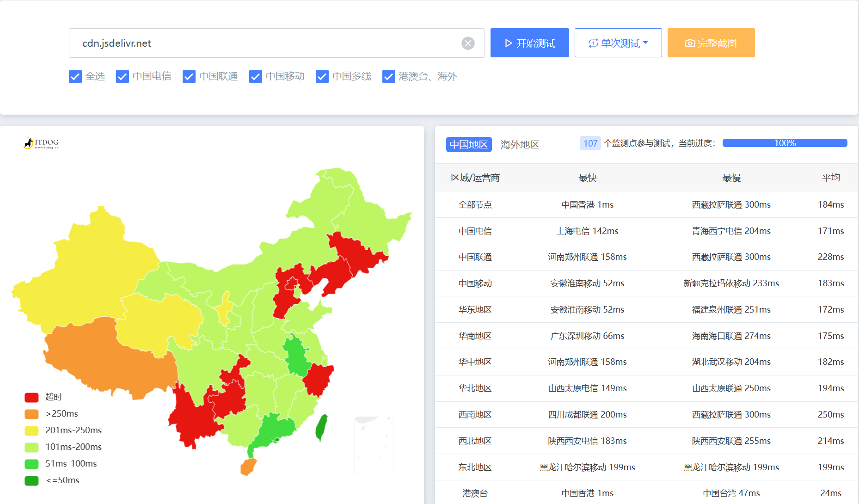Viewport: 859px width, 504px height.
Task: Click the orange >250ms legend swatch
Action: 31,414
